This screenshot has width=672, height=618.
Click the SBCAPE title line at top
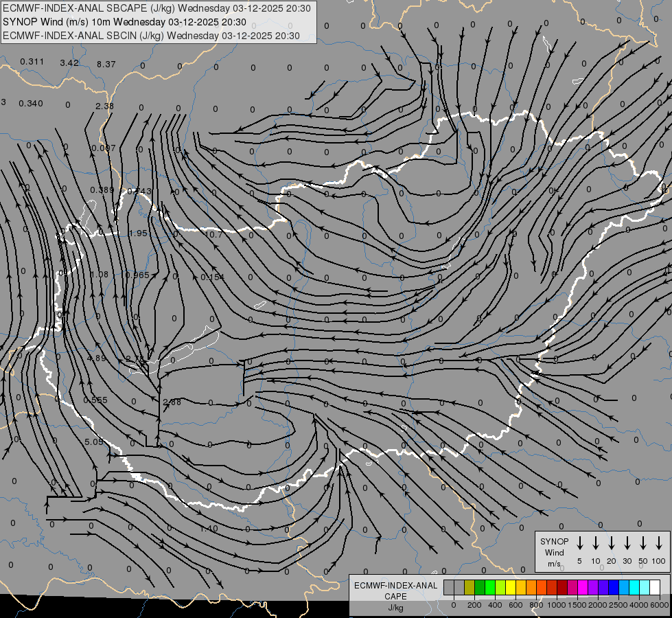[157, 8]
